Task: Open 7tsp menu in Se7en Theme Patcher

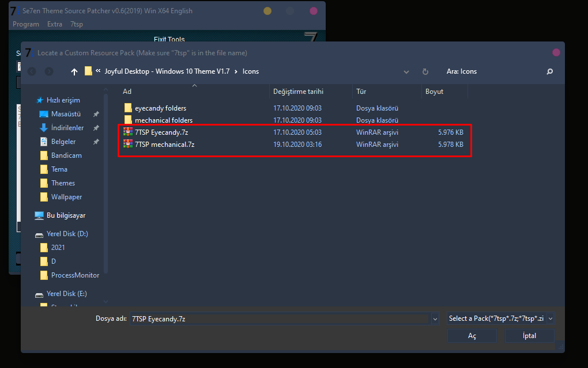Action: click(x=77, y=24)
